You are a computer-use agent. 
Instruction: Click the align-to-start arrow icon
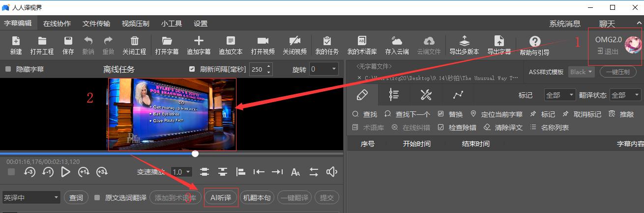(x=259, y=172)
